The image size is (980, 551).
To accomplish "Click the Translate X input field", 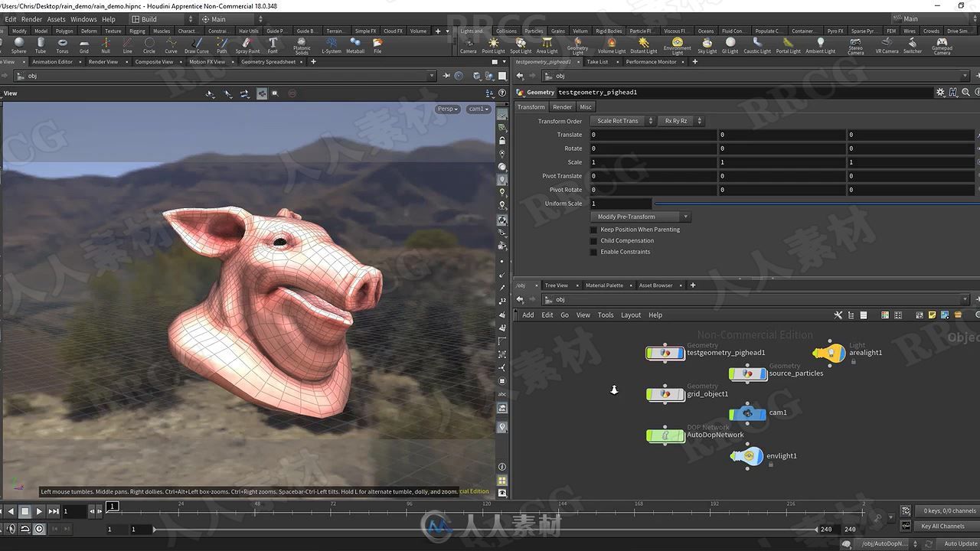I will pyautogui.click(x=653, y=135).
